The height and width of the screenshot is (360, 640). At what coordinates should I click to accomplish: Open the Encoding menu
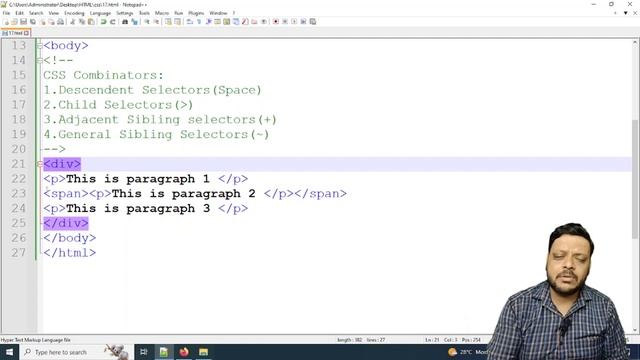pos(74,13)
